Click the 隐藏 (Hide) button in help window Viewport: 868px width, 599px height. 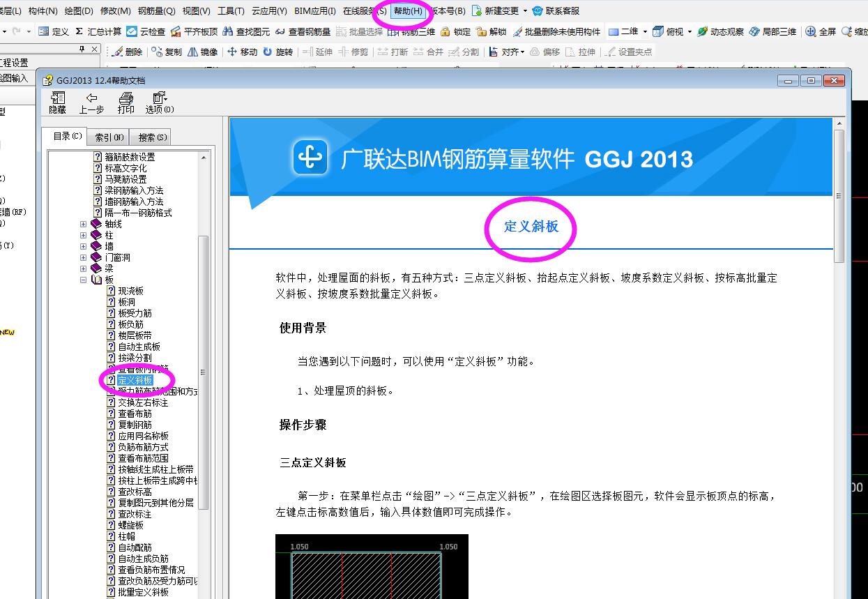57,103
